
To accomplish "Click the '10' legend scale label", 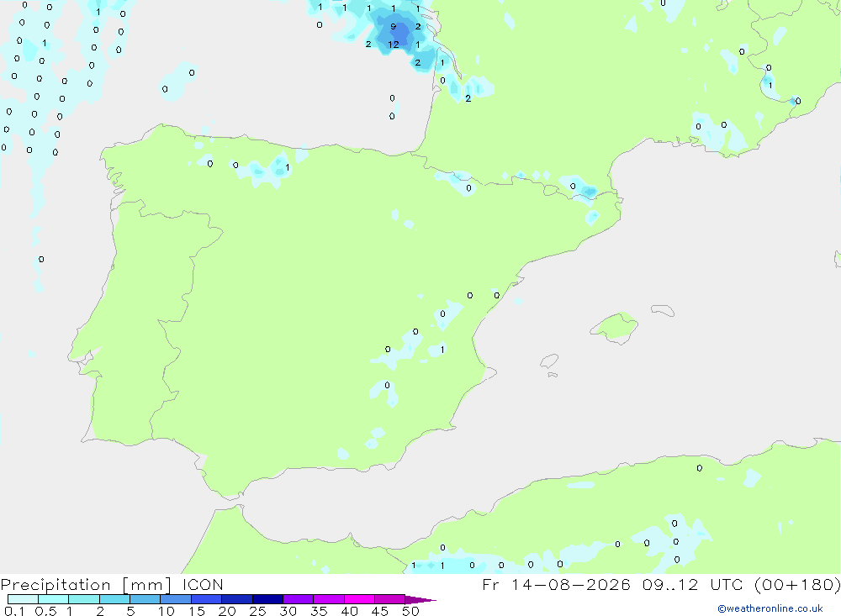I will pos(167,611).
